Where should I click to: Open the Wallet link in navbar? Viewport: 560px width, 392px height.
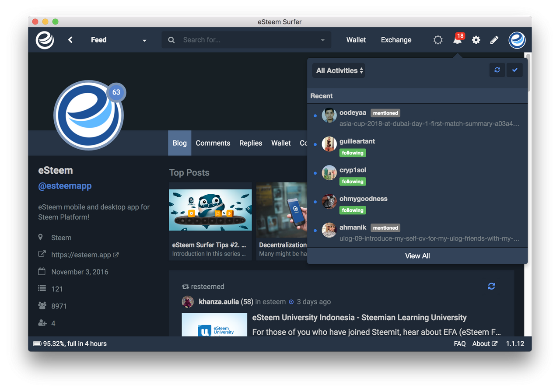[x=356, y=40]
